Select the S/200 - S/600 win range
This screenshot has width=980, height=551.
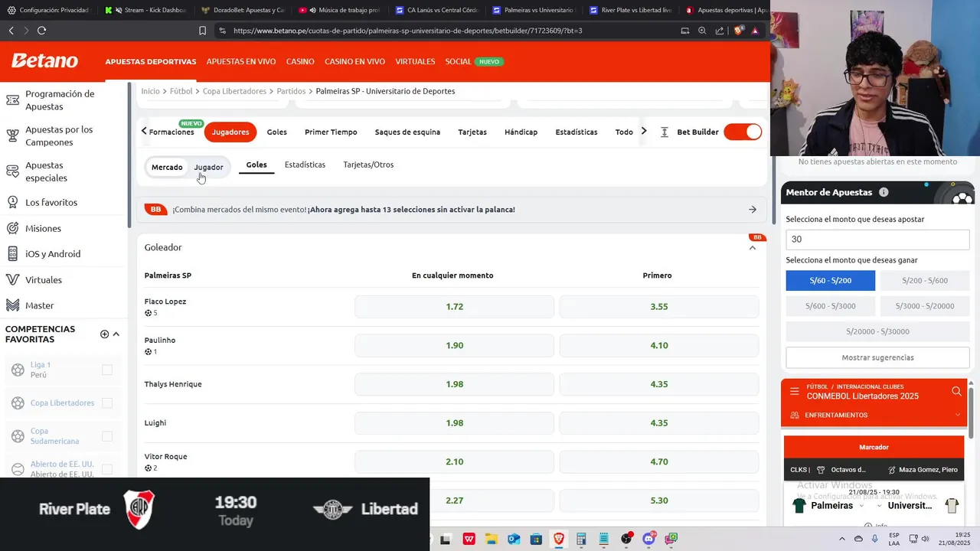[925, 280]
